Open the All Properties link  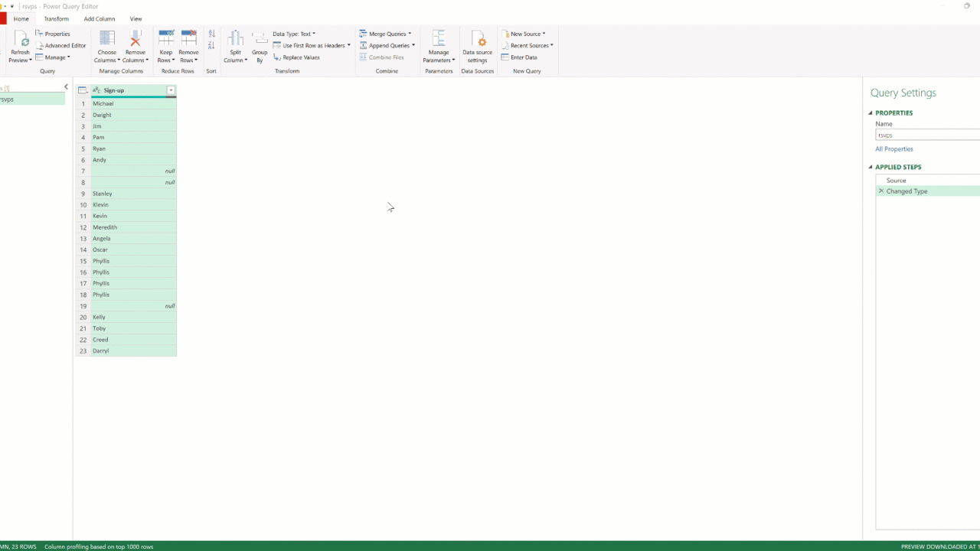point(894,149)
